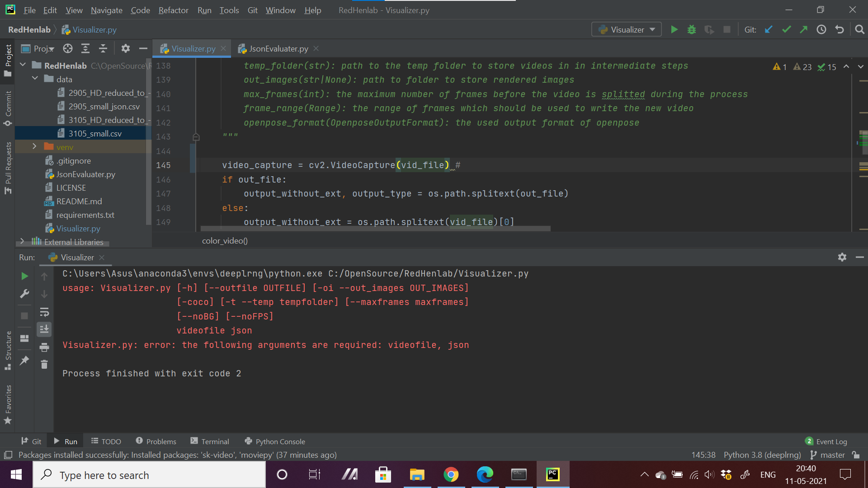Open the Terminal tool window
Viewport: 868px width, 488px height.
coord(210,441)
